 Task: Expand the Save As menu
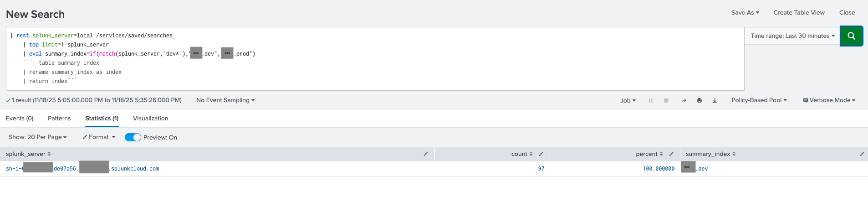click(x=745, y=13)
